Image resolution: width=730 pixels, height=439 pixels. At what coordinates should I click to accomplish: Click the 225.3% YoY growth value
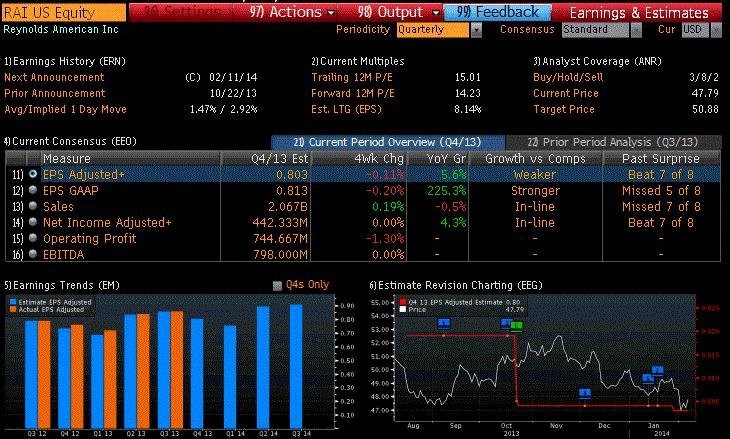click(446, 190)
